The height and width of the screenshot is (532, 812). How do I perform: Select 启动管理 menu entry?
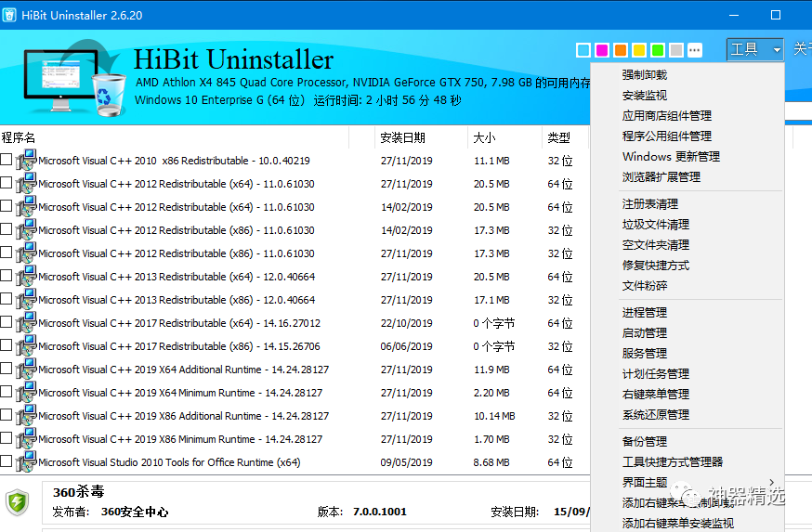point(645,333)
